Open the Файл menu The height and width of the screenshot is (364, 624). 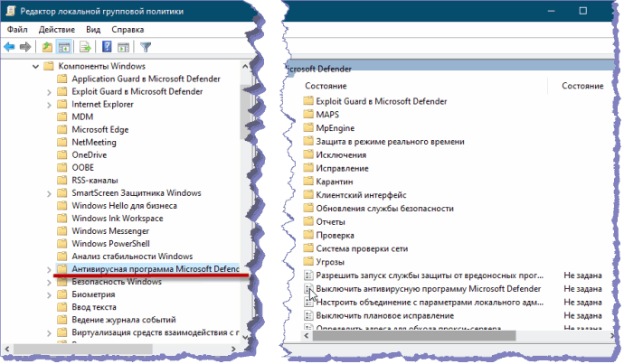pos(17,30)
